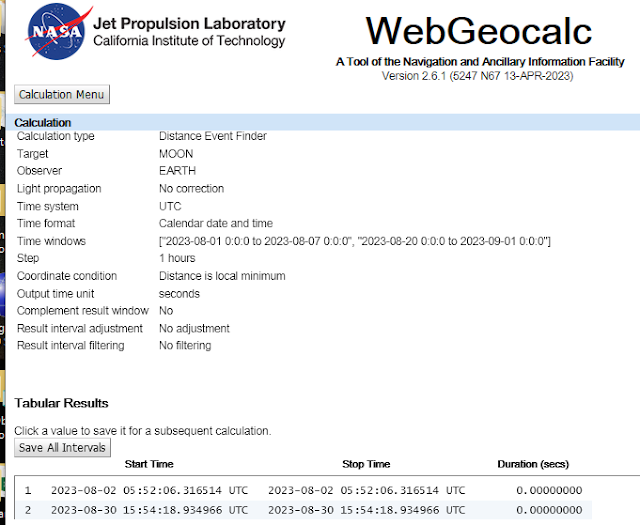Click the Start Time column header

pos(149,464)
